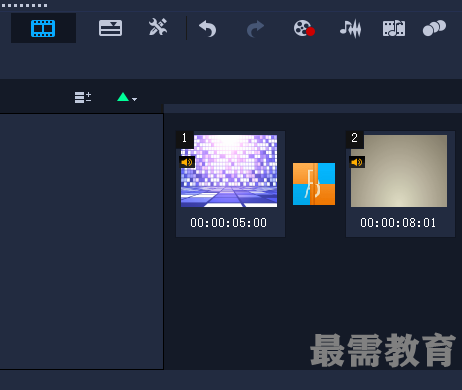The height and width of the screenshot is (390, 462).
Task: Switch to Timeline View
Action: (110, 28)
